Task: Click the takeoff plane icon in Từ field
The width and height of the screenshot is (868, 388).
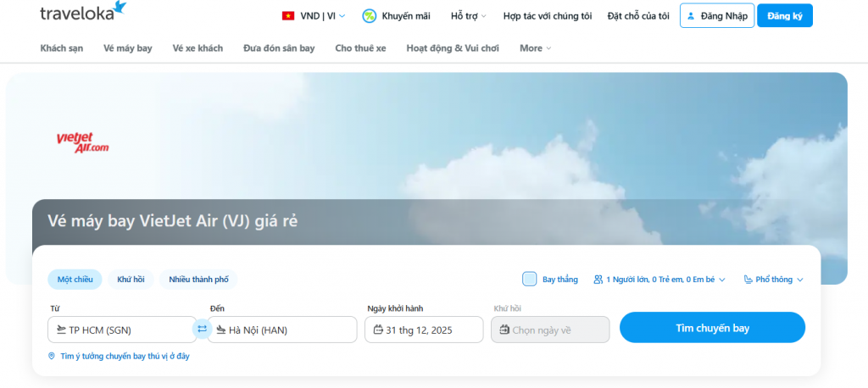Action: click(x=61, y=330)
